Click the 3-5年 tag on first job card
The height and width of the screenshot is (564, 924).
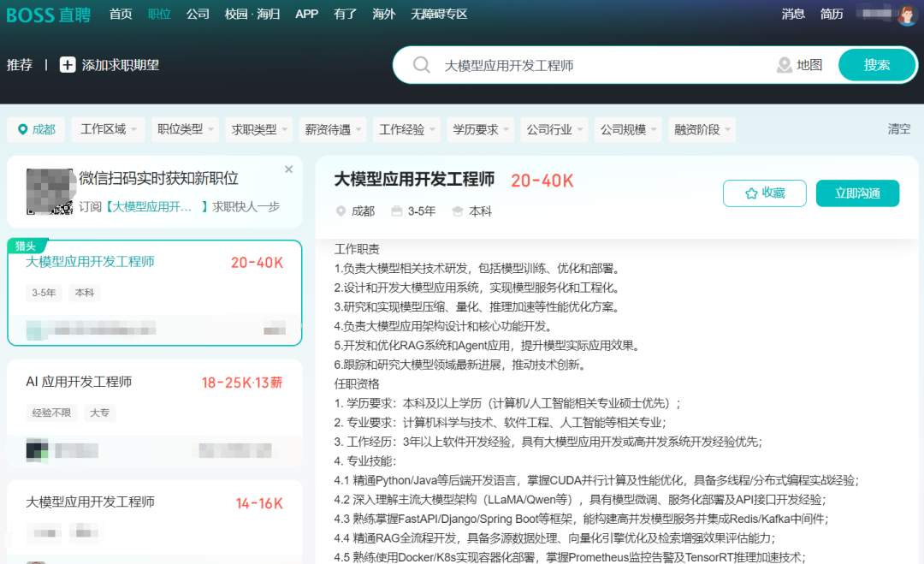[x=44, y=293]
